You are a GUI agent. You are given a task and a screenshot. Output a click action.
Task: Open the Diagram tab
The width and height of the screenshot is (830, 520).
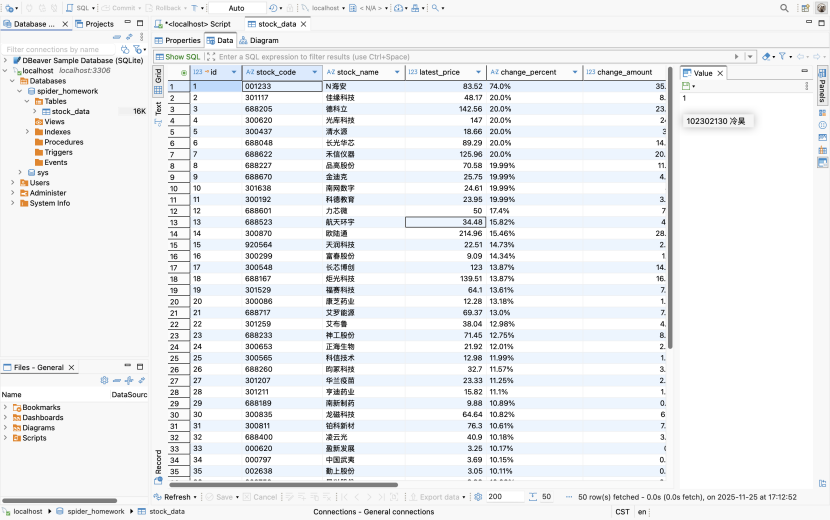259,40
